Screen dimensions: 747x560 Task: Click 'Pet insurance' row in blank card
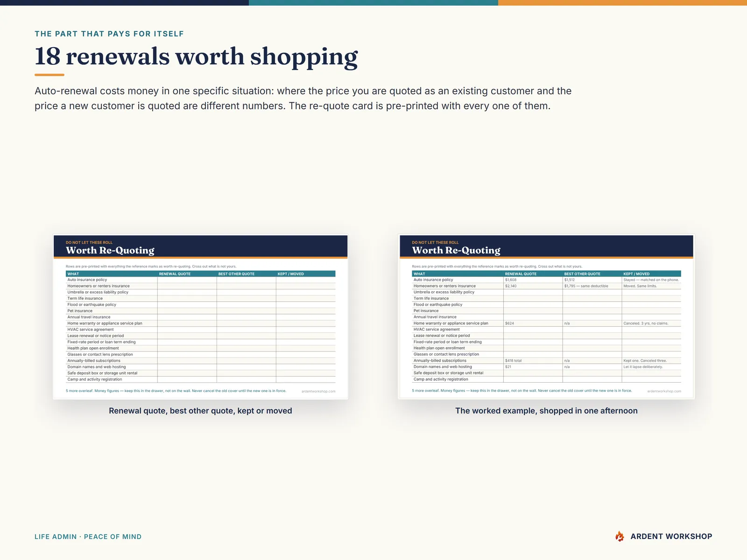pyautogui.click(x=200, y=311)
